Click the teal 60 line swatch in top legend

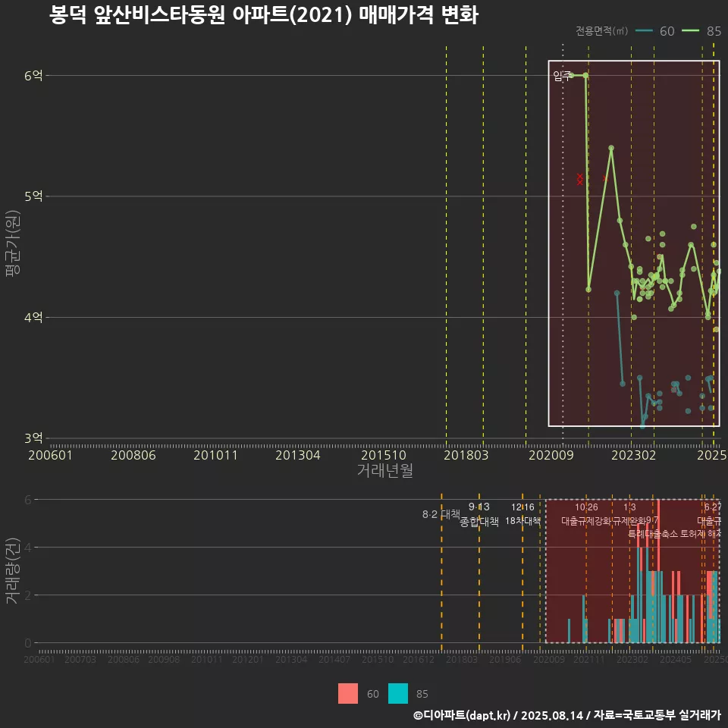[644, 31]
